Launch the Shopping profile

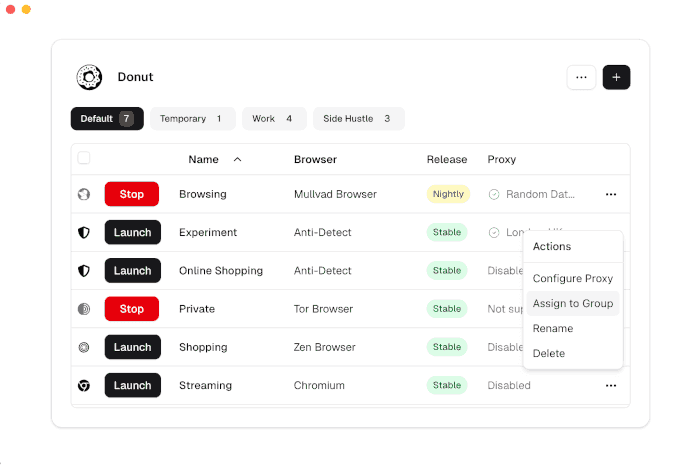133,347
